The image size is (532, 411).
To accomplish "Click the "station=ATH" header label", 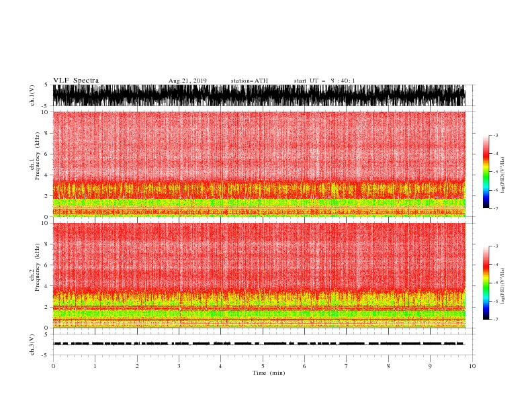I will (x=249, y=81).
